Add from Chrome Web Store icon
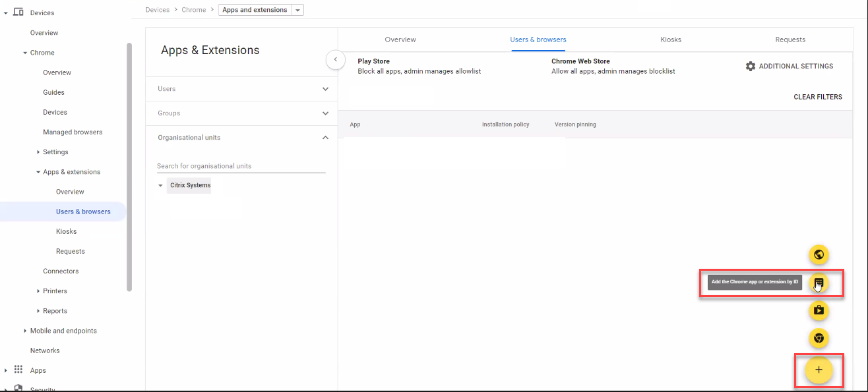The width and height of the screenshot is (868, 392). (819, 338)
